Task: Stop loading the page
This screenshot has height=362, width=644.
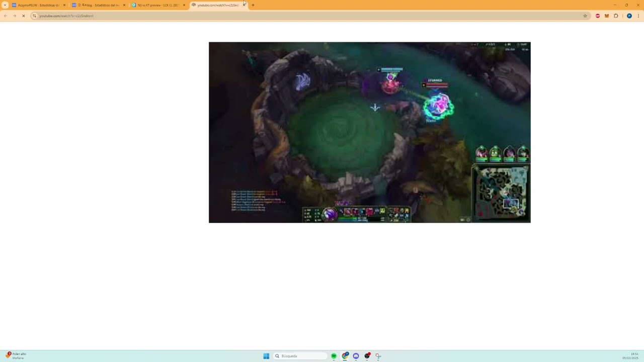Action: point(23,16)
